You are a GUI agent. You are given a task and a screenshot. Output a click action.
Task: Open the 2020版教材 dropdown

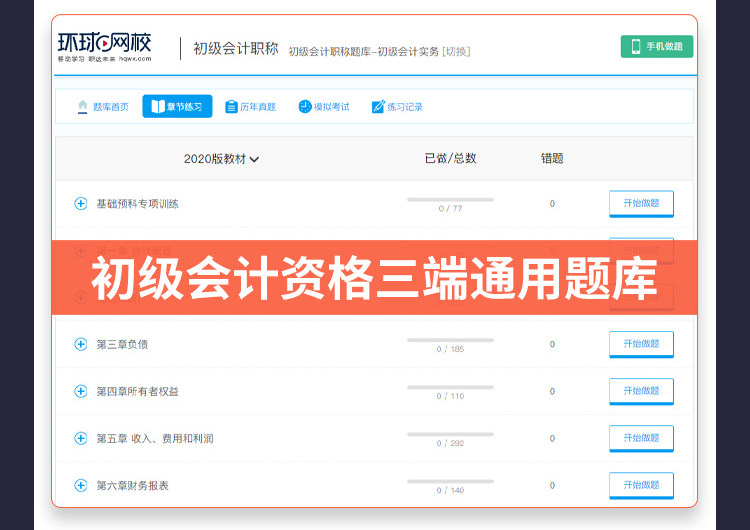[221, 159]
